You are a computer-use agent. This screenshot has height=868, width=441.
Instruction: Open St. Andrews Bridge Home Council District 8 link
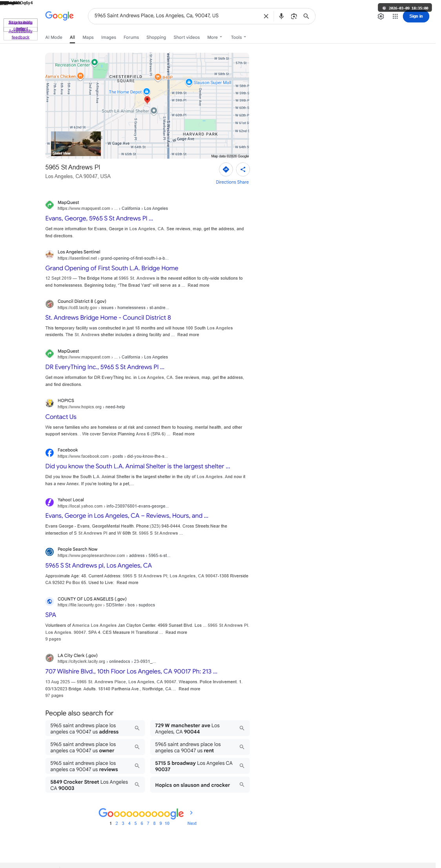tap(108, 318)
